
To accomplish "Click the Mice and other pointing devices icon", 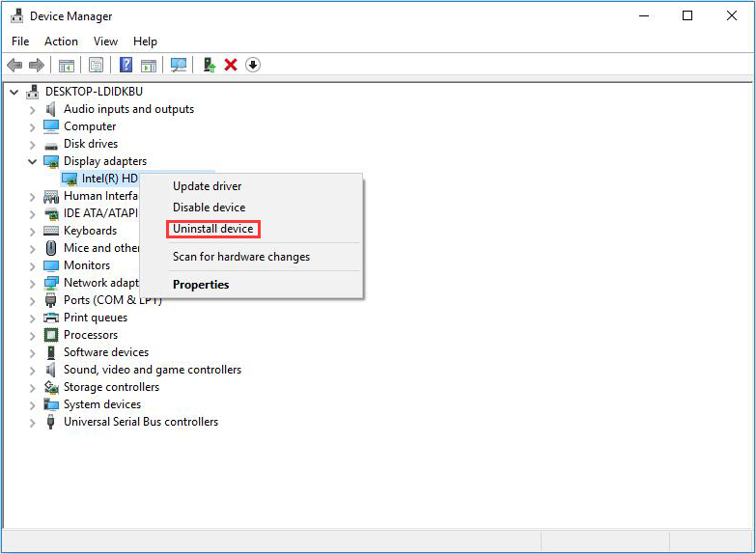I will coord(51,248).
